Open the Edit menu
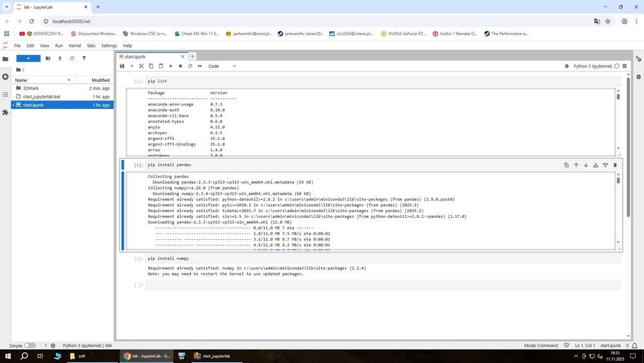 pos(30,46)
